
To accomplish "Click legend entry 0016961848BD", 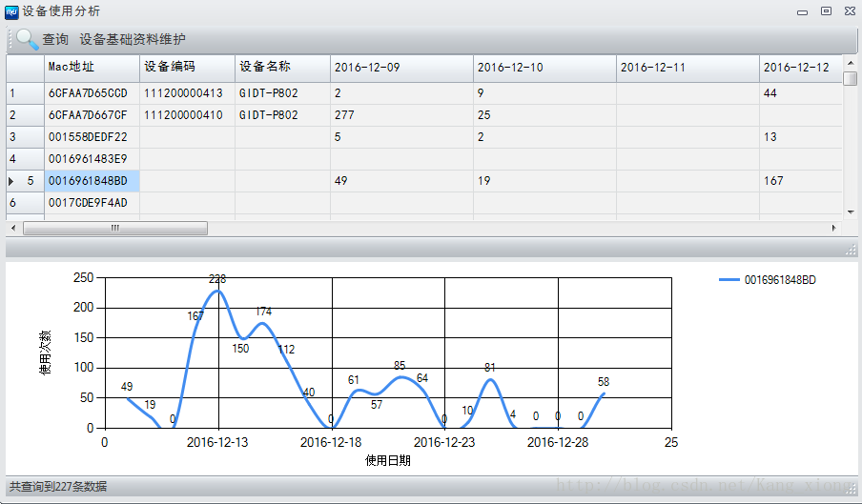I will coord(780,280).
